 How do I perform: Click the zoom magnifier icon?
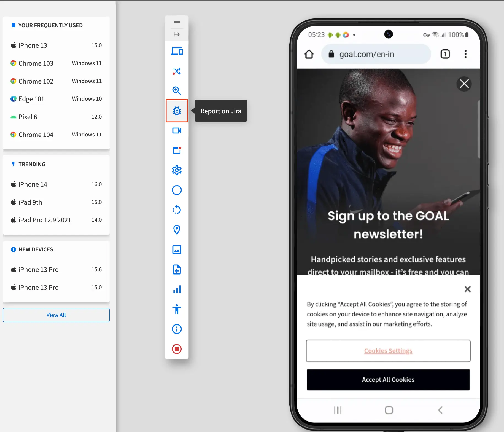[177, 91]
